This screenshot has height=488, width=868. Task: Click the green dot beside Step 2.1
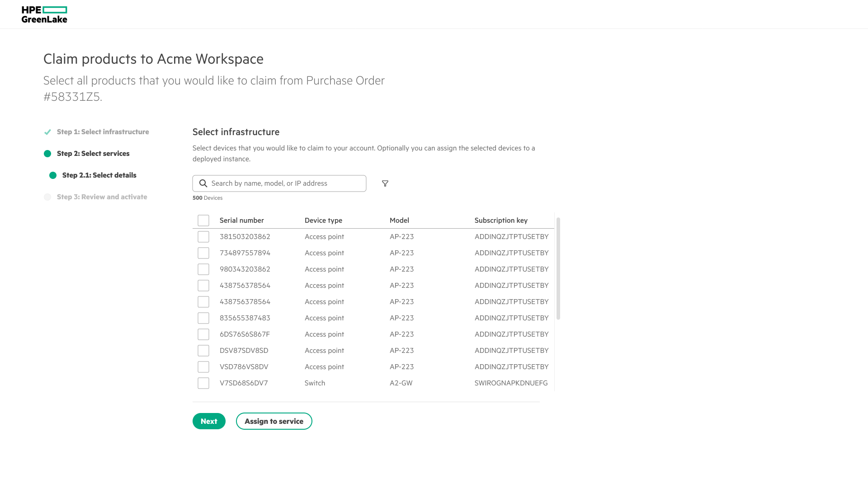(53, 175)
